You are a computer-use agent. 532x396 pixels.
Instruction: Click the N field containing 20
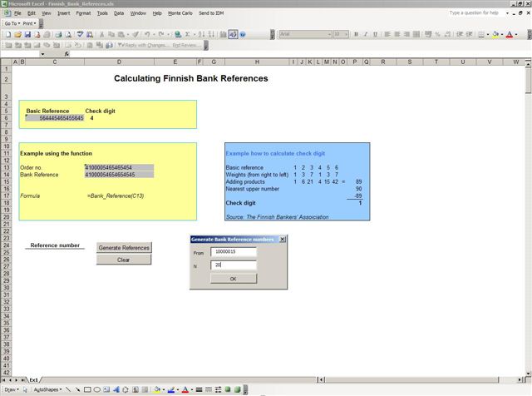[x=234, y=265]
